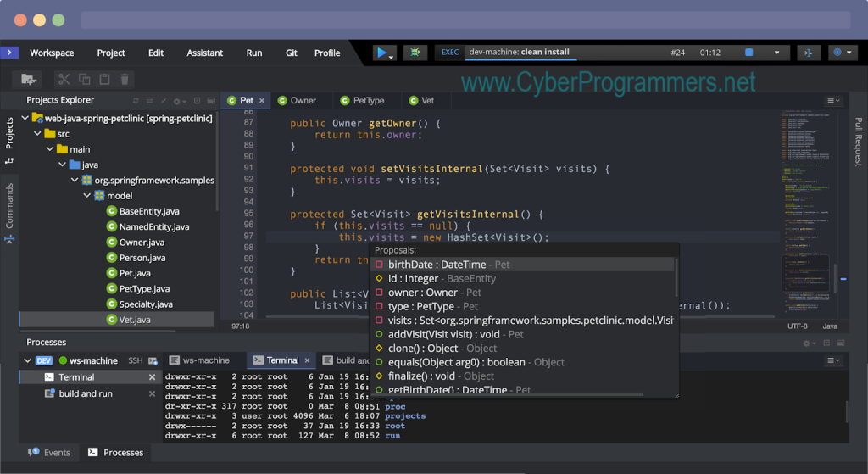Screen dimensions: 868x474
Task: Open the Projects Explorer gear settings
Action: pyautogui.click(x=179, y=102)
